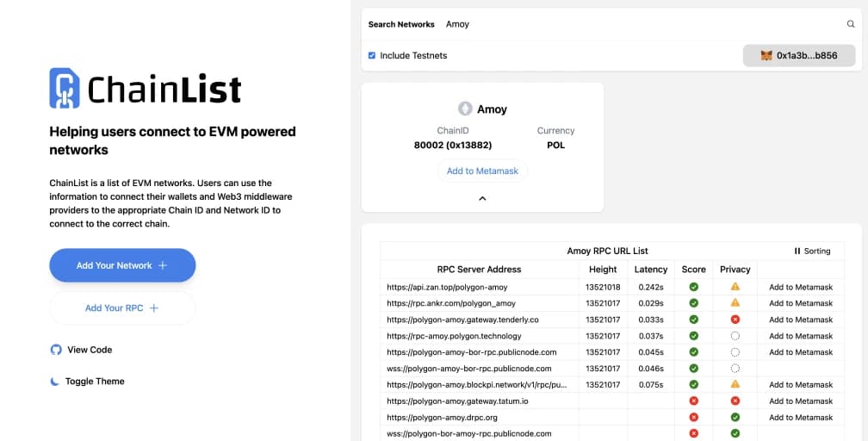Click the Sorting control in RPC list
The height and width of the screenshot is (441, 868).
pyautogui.click(x=812, y=251)
